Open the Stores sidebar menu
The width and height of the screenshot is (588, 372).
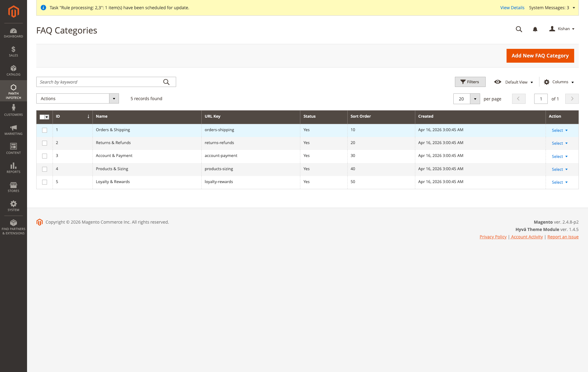coord(13,186)
